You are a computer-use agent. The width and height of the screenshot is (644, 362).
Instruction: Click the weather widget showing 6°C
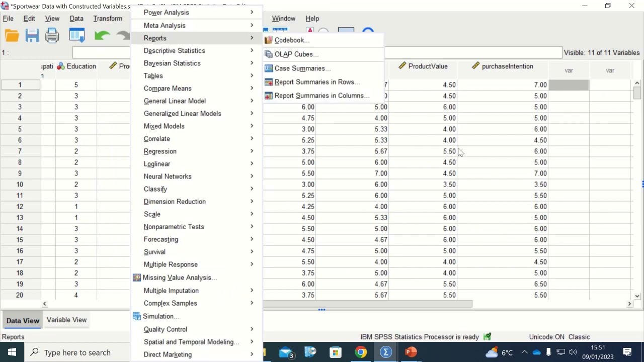(x=499, y=352)
